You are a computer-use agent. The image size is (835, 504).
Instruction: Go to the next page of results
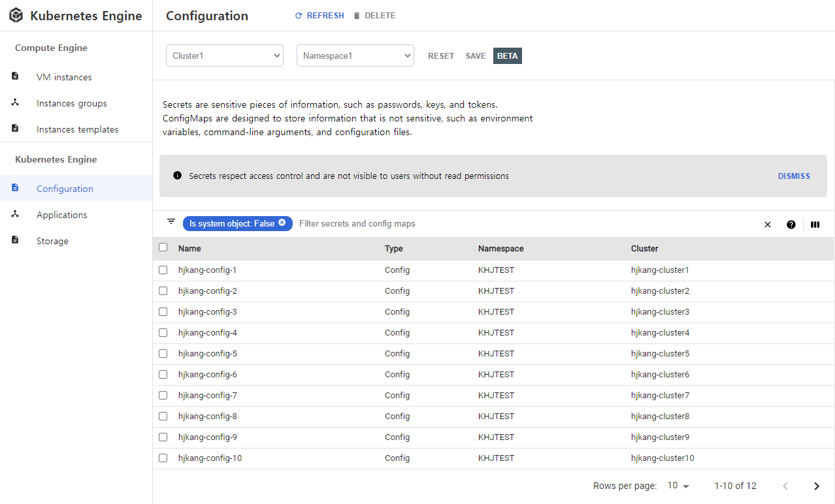[816, 486]
